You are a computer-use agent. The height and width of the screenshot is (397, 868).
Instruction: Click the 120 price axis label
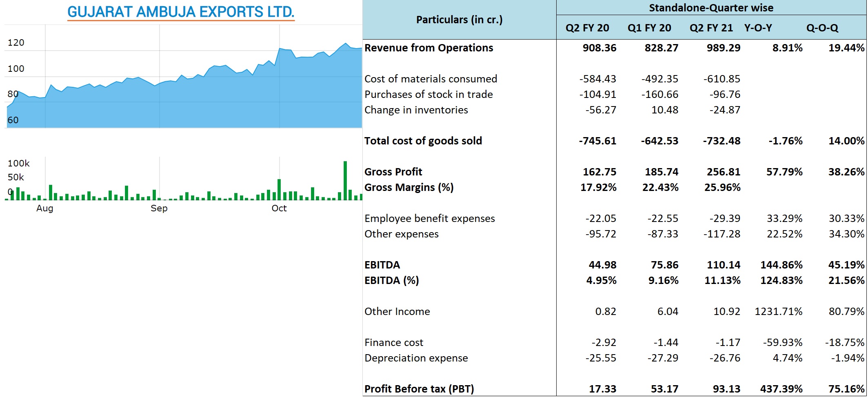click(16, 42)
